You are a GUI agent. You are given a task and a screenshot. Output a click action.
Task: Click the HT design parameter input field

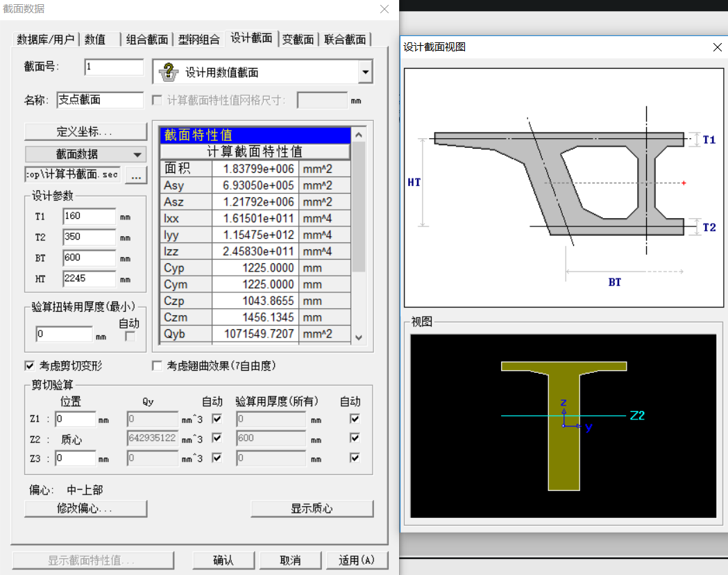88,279
